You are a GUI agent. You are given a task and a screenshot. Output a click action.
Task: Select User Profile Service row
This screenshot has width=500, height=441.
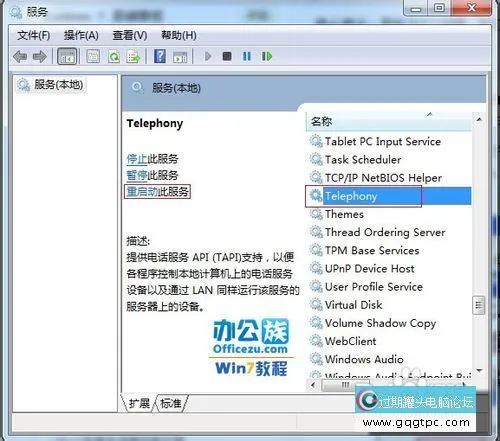(389, 287)
